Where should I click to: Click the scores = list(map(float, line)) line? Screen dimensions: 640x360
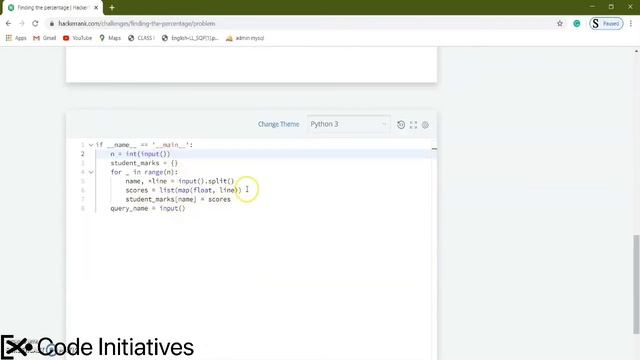click(x=184, y=190)
